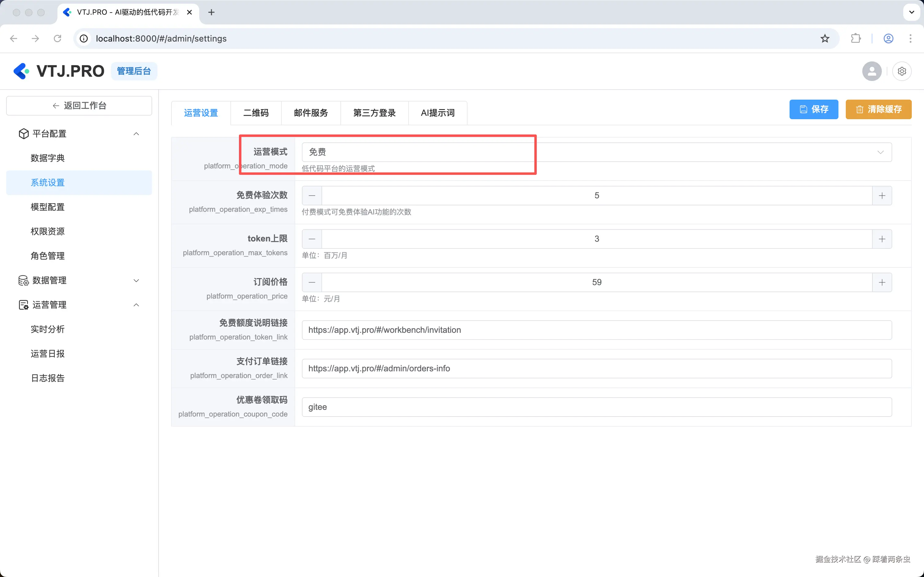924x577 pixels.
Task: Open the user avatar menu
Action: (x=871, y=71)
